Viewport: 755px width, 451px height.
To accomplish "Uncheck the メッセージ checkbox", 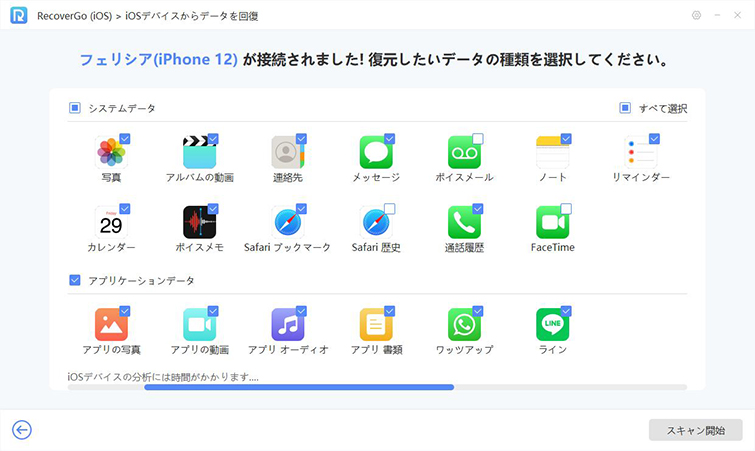I will click(390, 139).
